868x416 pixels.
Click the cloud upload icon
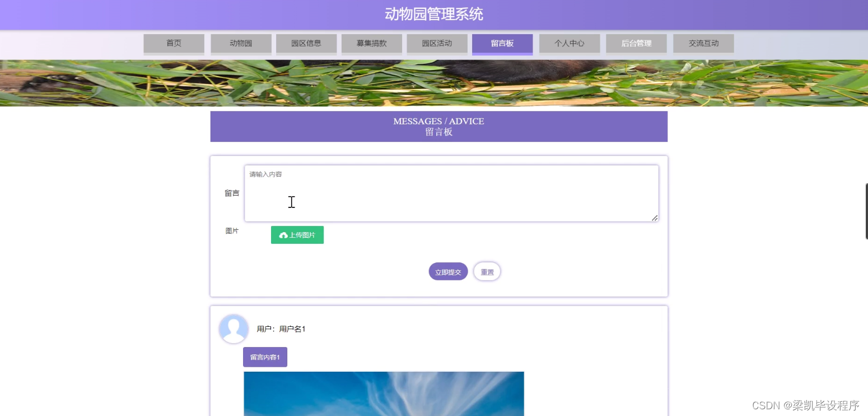tap(283, 235)
